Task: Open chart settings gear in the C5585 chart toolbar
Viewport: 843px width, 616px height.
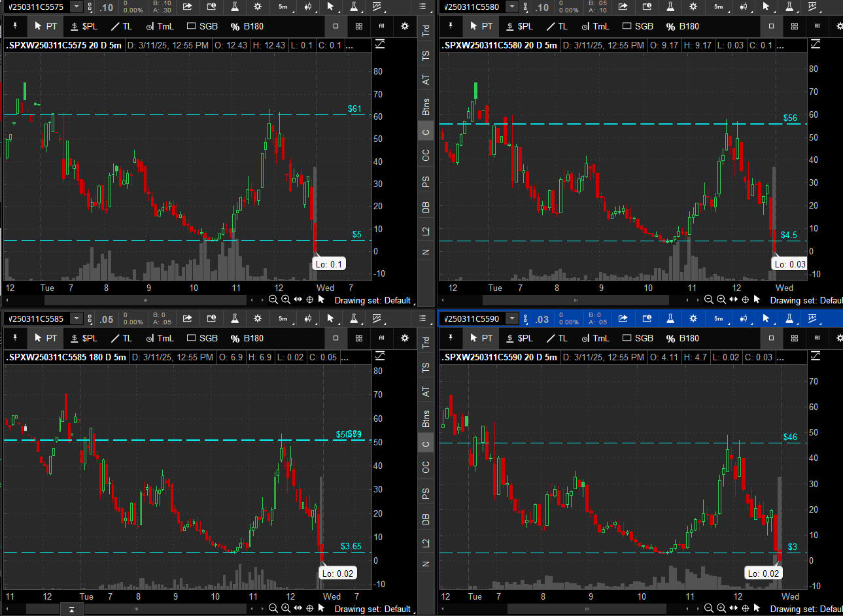Action: pos(258,319)
